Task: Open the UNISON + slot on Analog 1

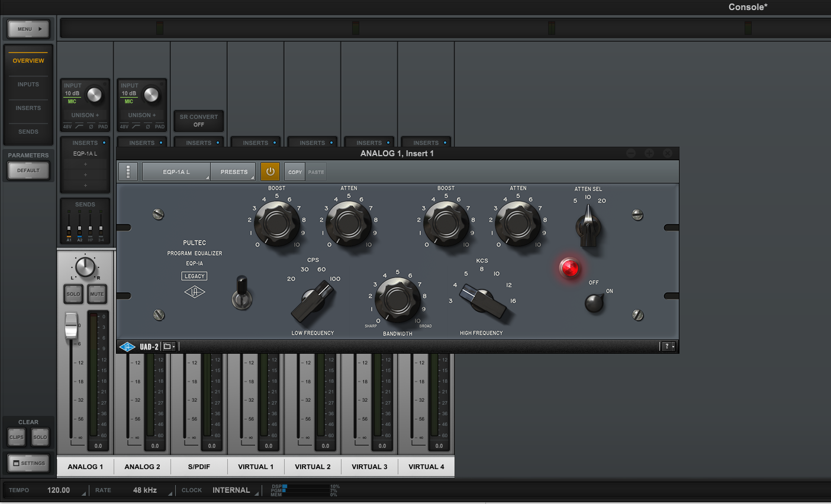Action: click(85, 115)
